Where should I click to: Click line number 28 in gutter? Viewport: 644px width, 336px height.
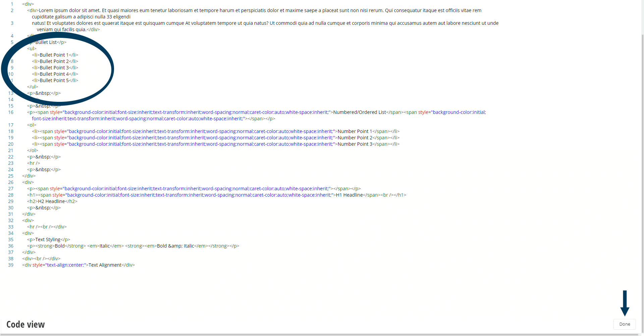[11, 195]
